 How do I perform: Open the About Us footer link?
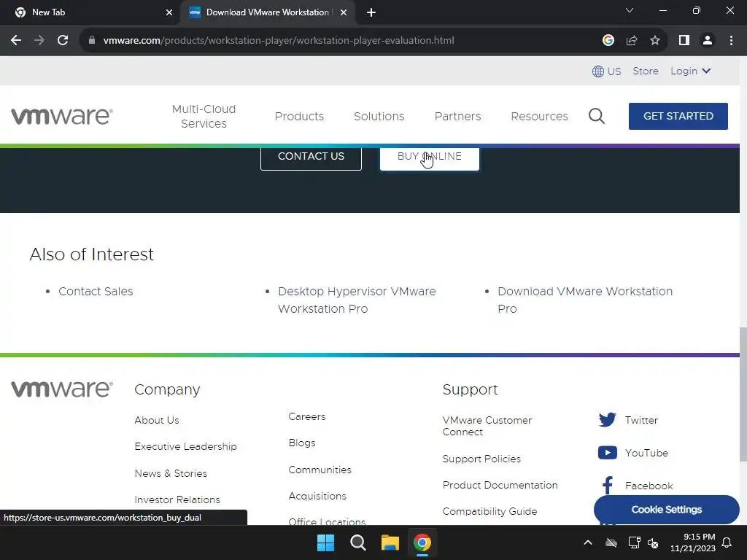pos(157,420)
